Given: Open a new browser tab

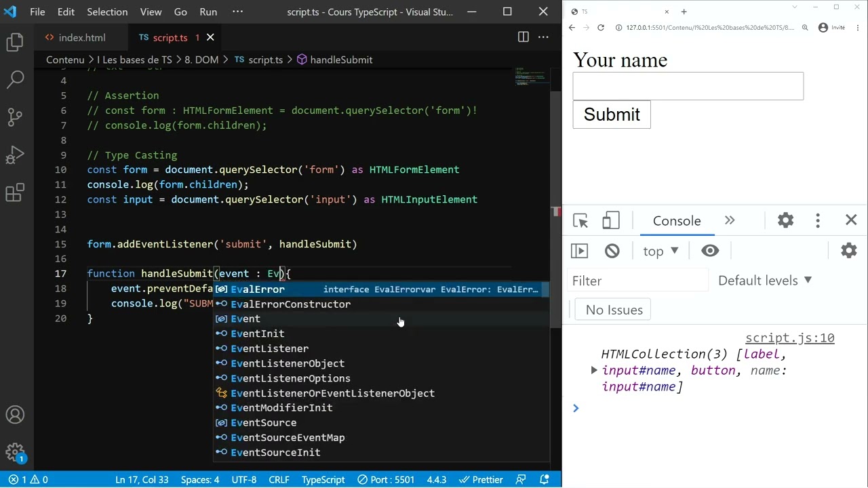Looking at the screenshot, I should point(684,12).
